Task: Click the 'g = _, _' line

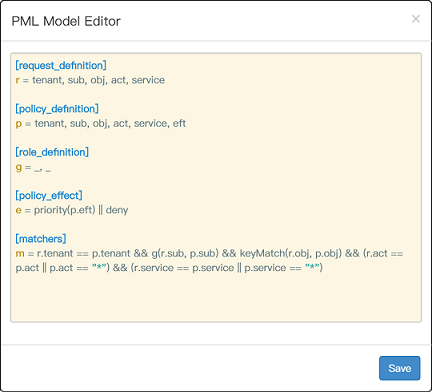Action: point(33,167)
